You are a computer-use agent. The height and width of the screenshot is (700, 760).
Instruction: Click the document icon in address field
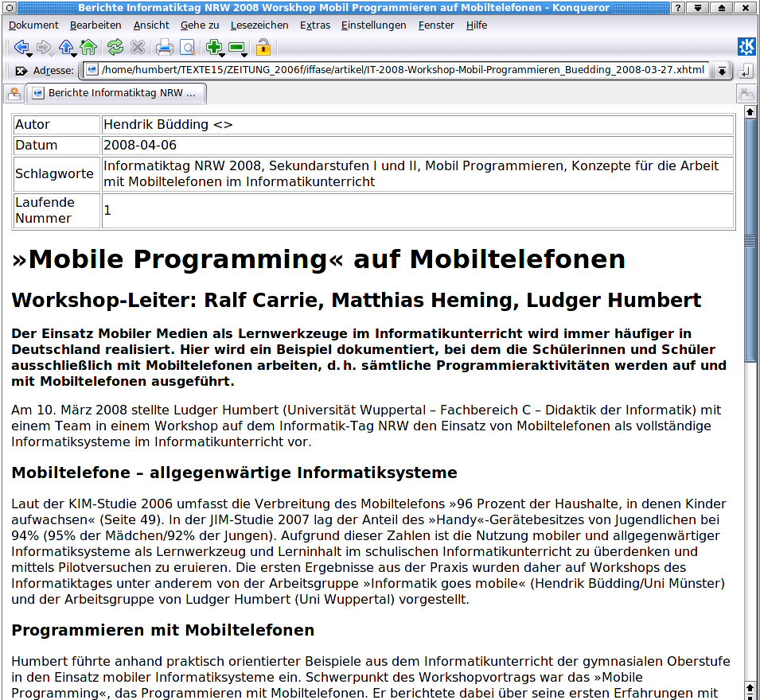(x=92, y=70)
